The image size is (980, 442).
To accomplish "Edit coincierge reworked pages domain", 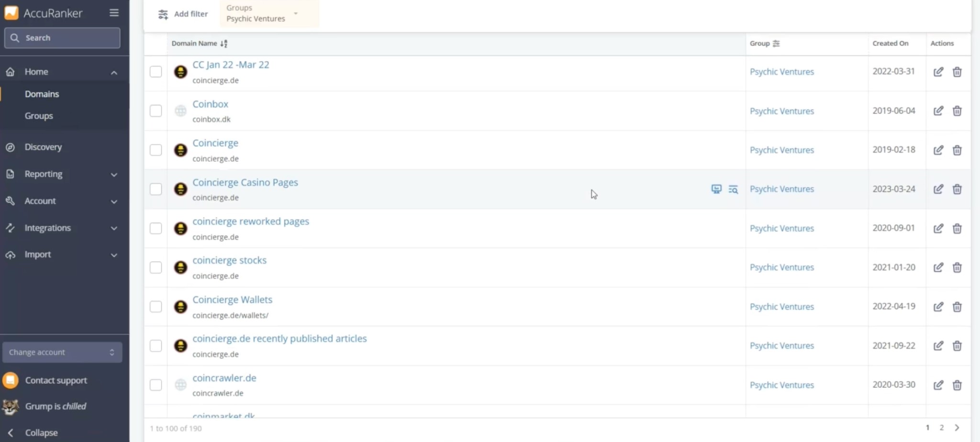I will click(x=938, y=228).
